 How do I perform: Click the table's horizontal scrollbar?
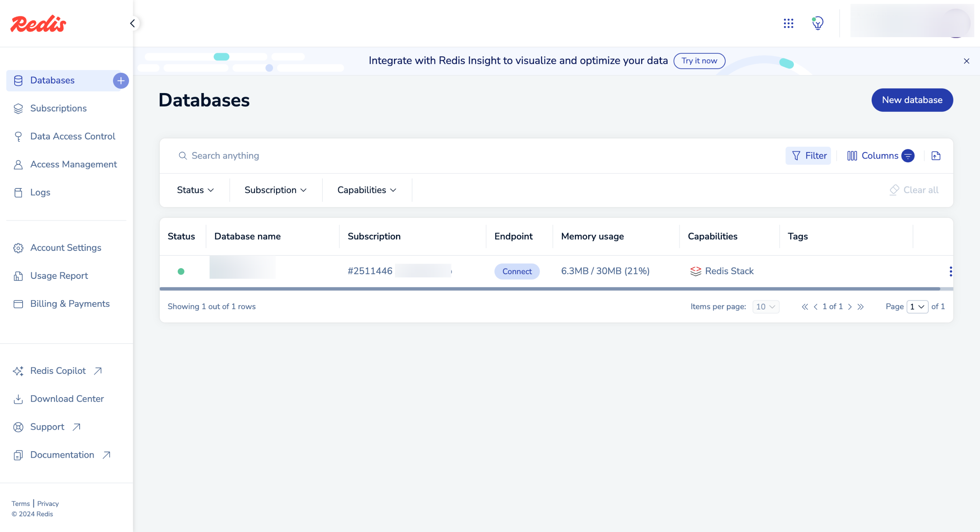[550, 289]
